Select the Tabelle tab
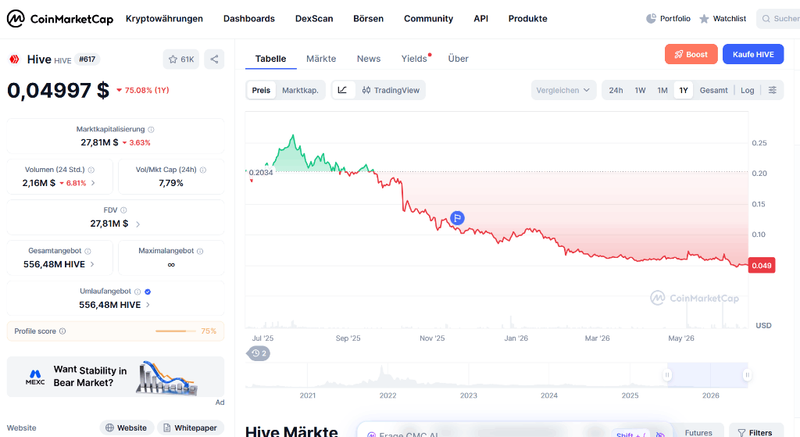 pos(270,59)
